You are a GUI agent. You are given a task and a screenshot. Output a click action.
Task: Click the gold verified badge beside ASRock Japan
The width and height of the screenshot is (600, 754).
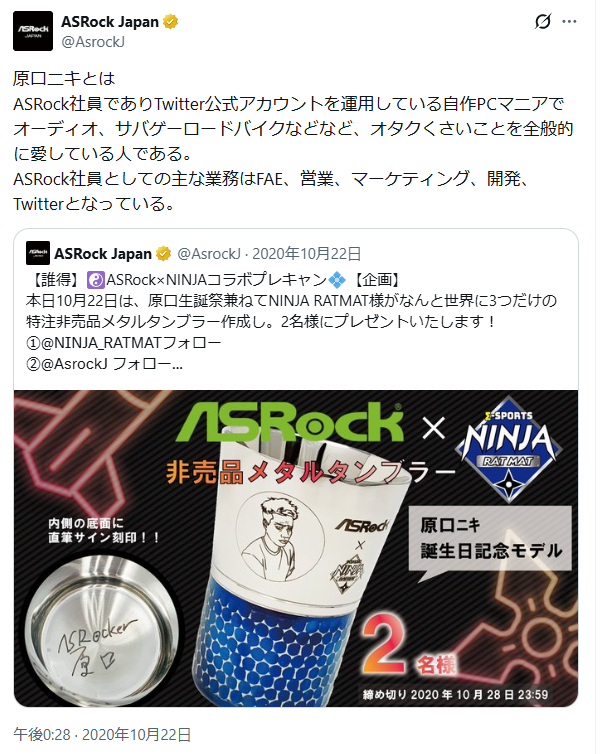point(171,22)
